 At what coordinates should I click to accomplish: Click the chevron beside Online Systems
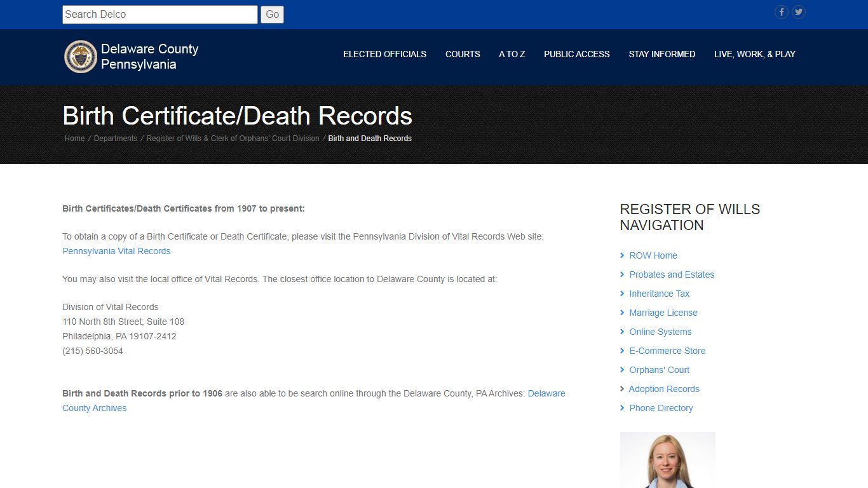pos(622,332)
